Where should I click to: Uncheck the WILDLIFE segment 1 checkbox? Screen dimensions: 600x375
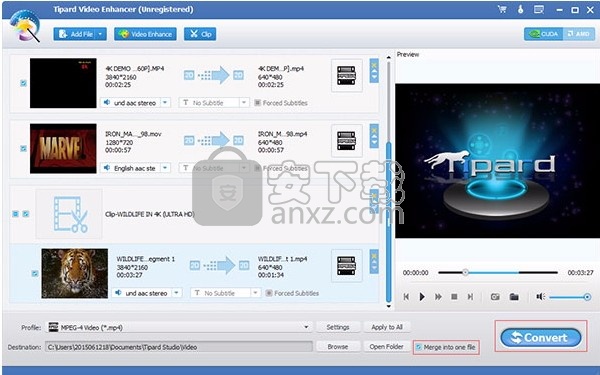[35, 273]
